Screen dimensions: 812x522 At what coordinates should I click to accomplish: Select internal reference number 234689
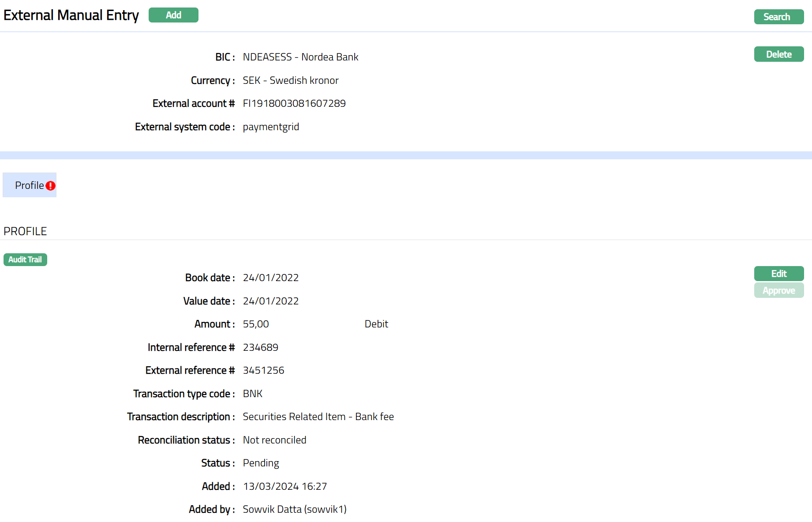coord(261,347)
